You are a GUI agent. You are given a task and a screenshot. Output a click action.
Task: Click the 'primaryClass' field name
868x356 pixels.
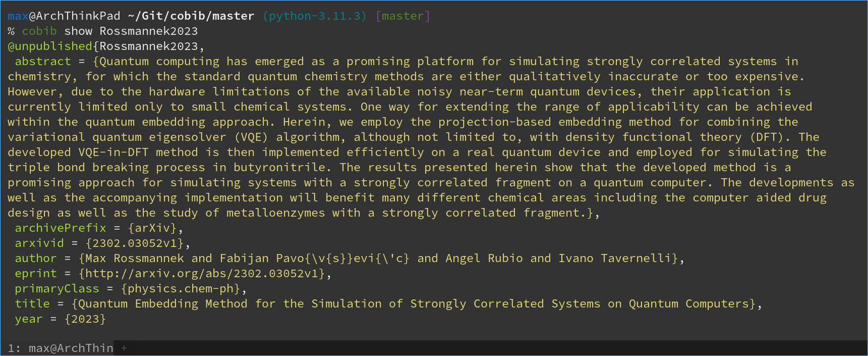click(57, 289)
